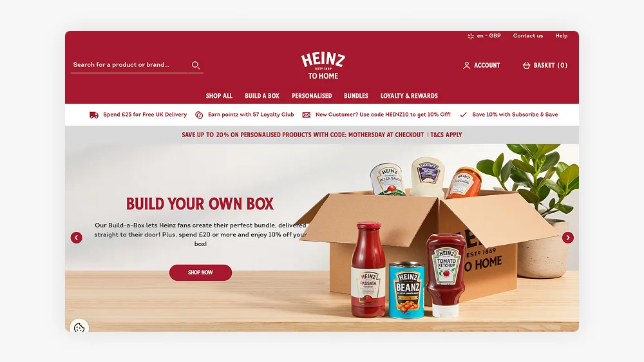The image size is (644, 362).
Task: Open the en - GBP language selector
Action: click(x=484, y=35)
